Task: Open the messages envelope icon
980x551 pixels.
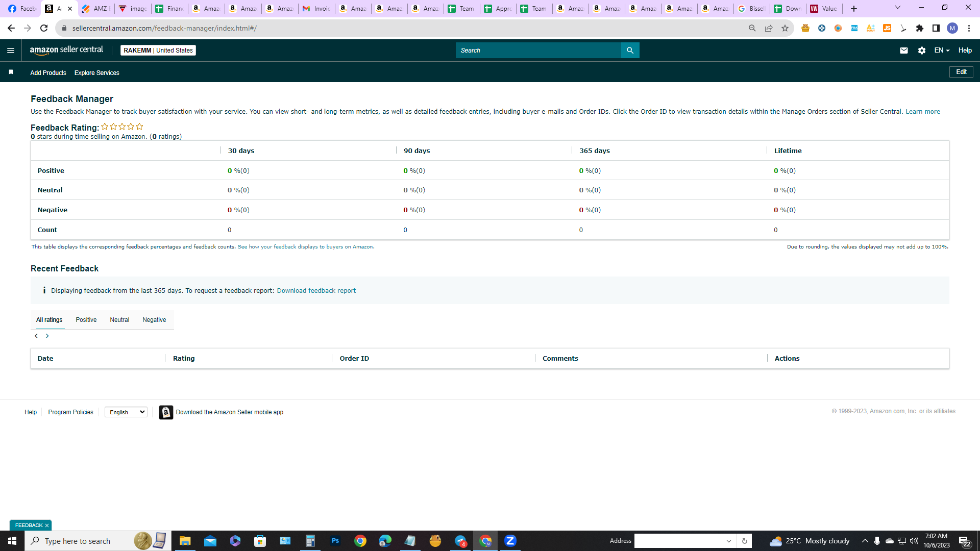Action: (903, 50)
